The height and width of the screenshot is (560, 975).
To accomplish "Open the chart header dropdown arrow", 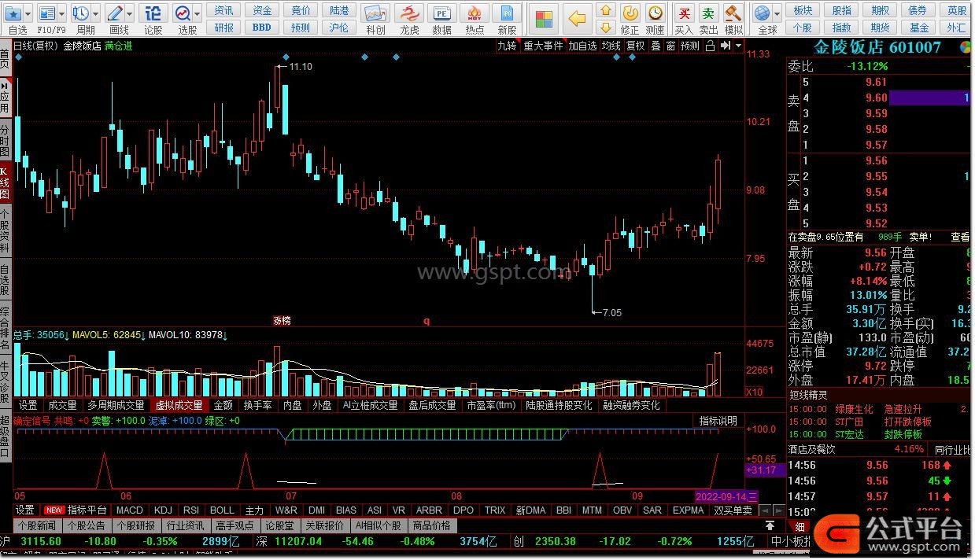I will [739, 46].
